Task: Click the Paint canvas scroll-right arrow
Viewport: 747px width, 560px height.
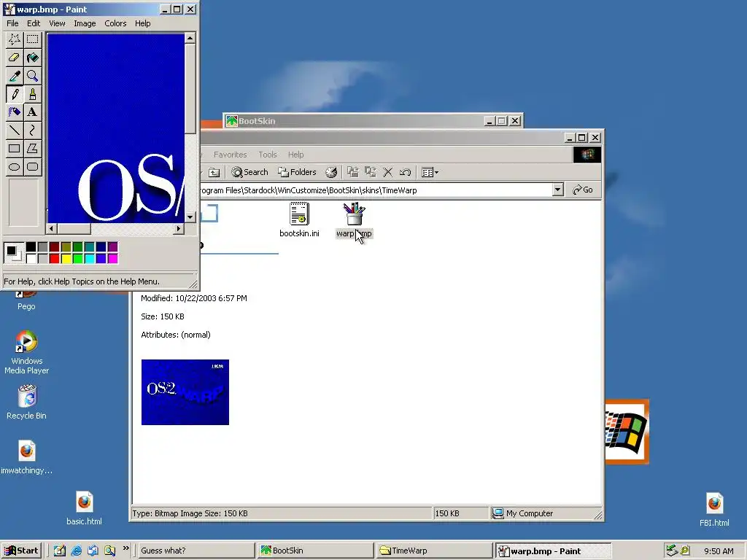Action: coord(179,228)
